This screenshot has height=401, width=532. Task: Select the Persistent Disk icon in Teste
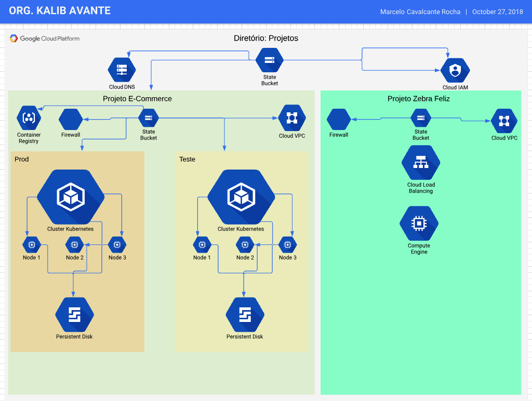245,315
